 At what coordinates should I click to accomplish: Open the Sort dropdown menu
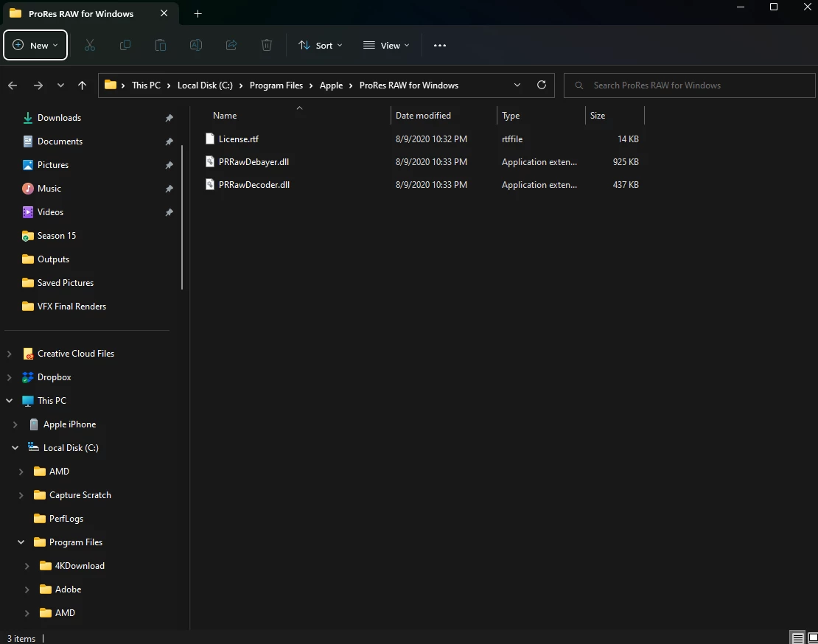pyautogui.click(x=320, y=46)
